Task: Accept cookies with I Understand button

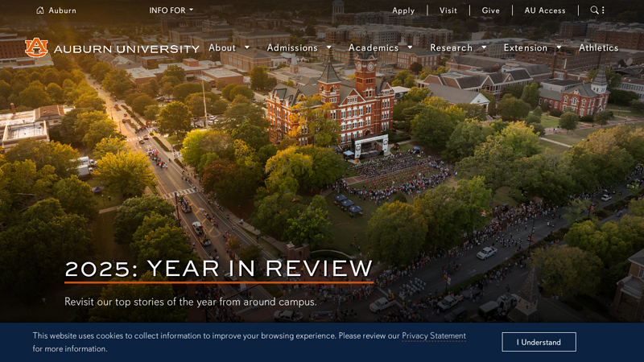Action: (x=539, y=342)
